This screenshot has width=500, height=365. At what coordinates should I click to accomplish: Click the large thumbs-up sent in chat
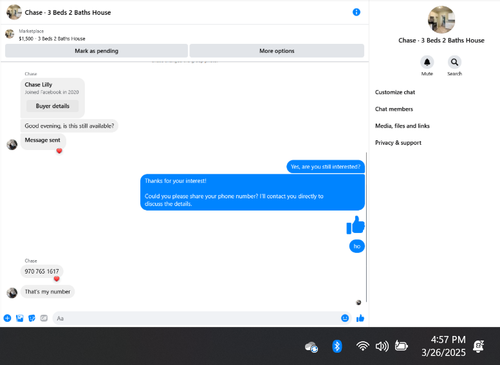point(355,225)
